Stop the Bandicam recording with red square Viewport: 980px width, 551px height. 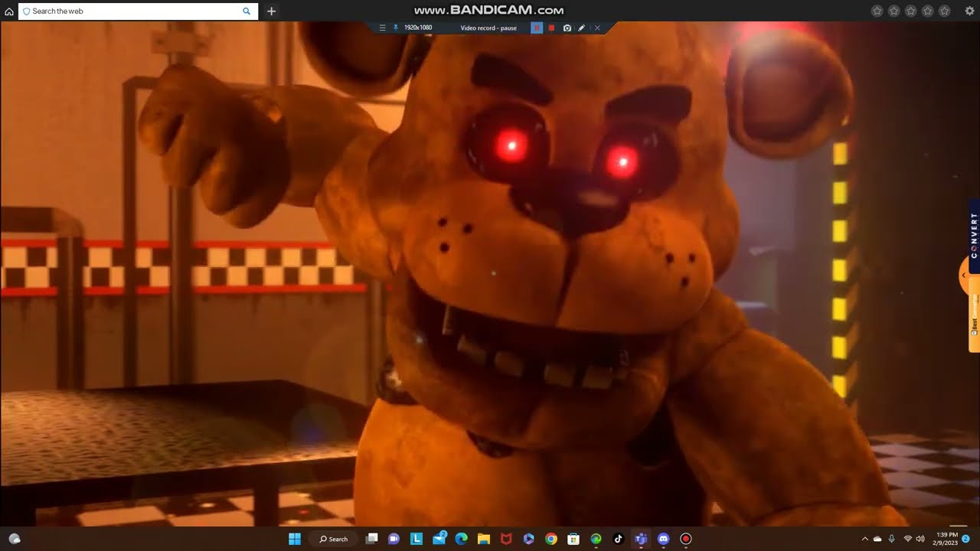(x=551, y=28)
